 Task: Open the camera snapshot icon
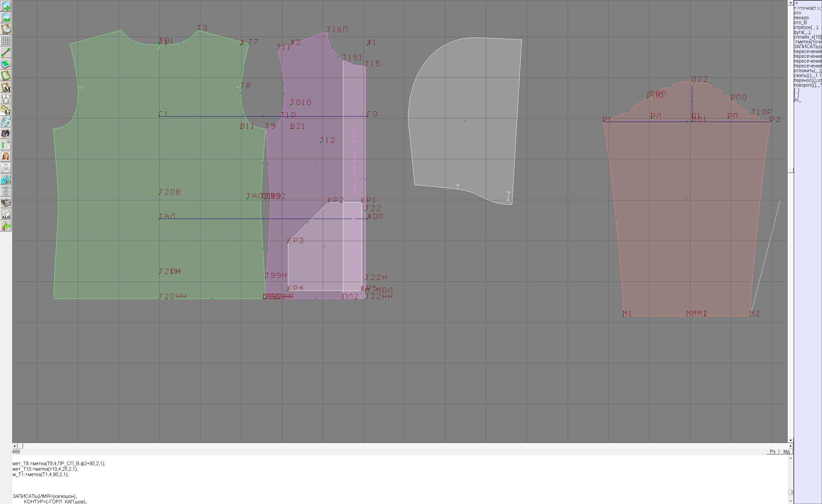[x=6, y=134]
